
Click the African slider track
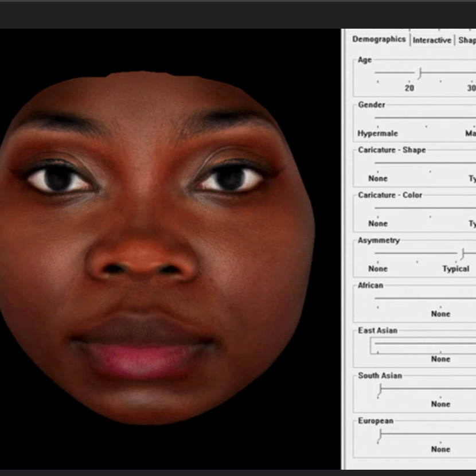click(426, 298)
